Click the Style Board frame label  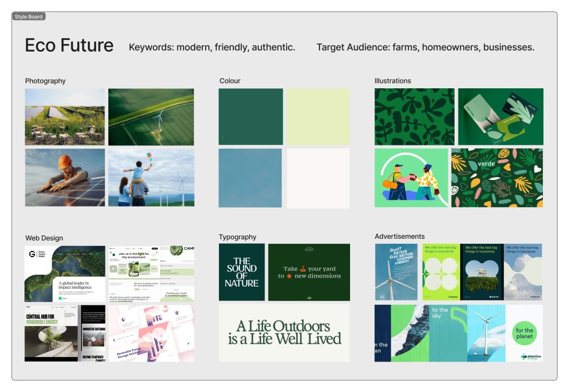coord(28,17)
